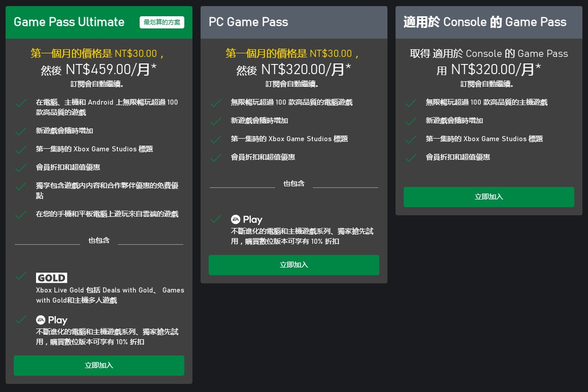Select the Game Pass Ultimate header
This screenshot has width=588, height=392.
pyautogui.click(x=69, y=22)
